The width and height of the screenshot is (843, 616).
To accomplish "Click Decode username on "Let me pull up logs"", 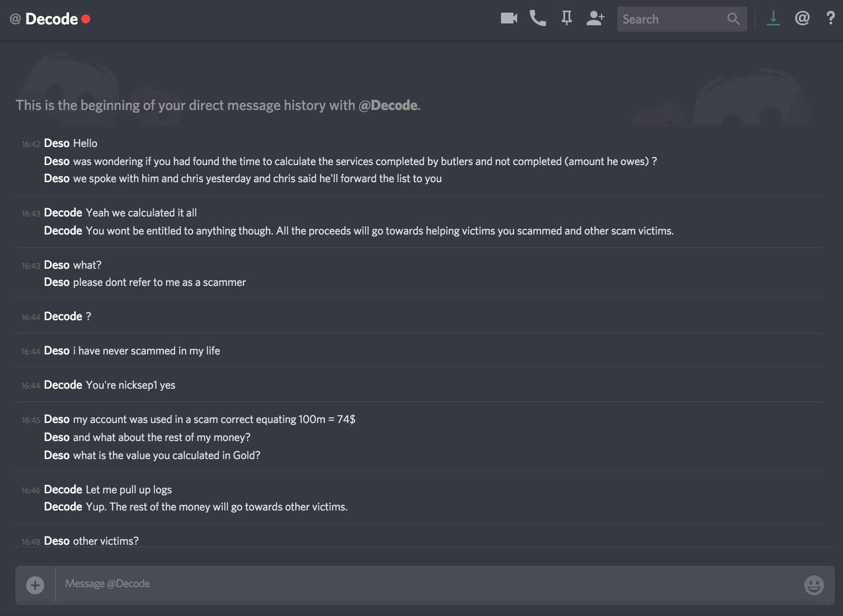I will click(63, 490).
